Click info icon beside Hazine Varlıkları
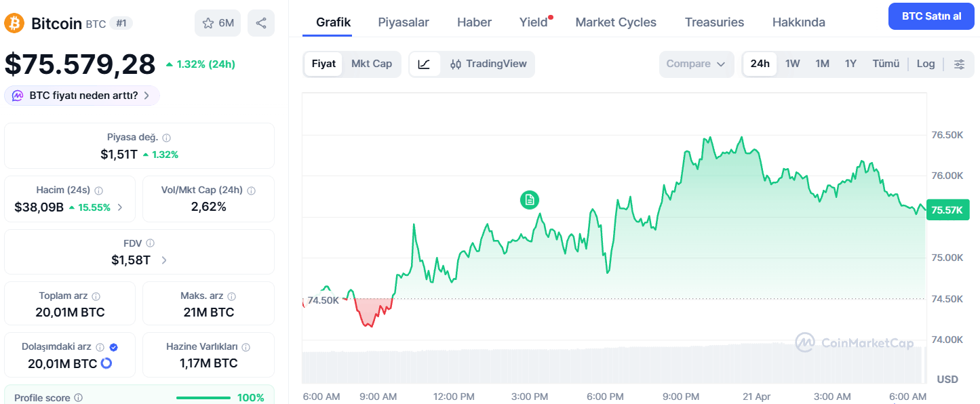Viewport: 980px width, 404px height. coord(246,347)
